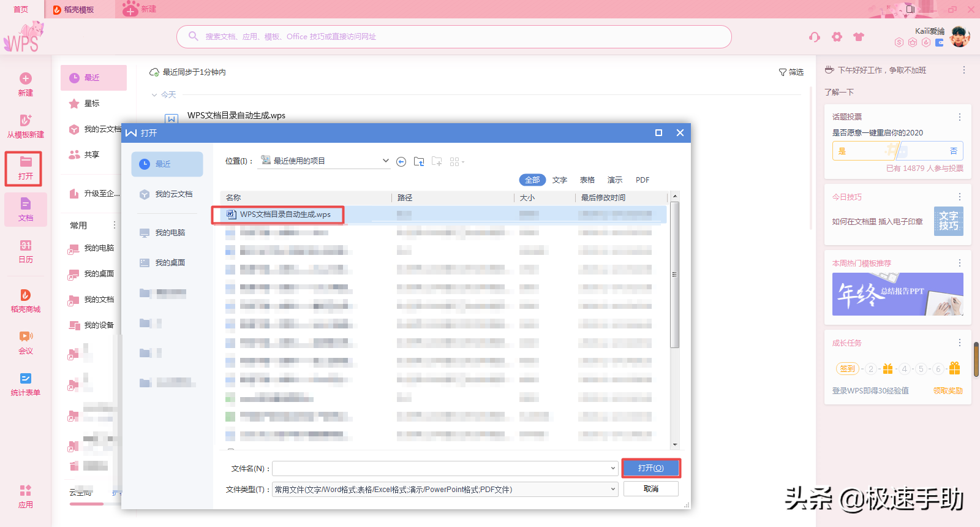The height and width of the screenshot is (527, 980).
Task: Open settings gear icon in header
Action: pos(837,37)
